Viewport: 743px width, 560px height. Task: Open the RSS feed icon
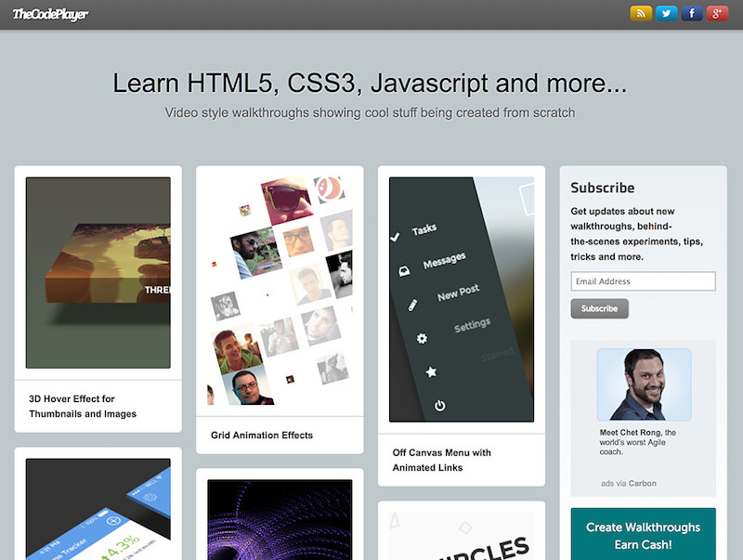pyautogui.click(x=641, y=13)
